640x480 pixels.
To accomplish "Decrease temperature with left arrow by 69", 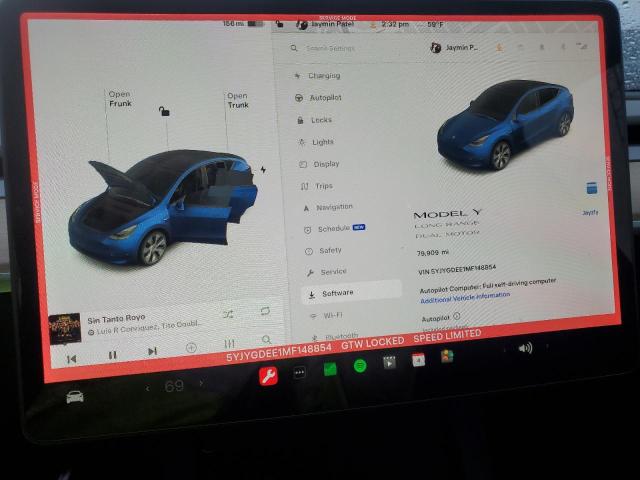I will click(148, 388).
